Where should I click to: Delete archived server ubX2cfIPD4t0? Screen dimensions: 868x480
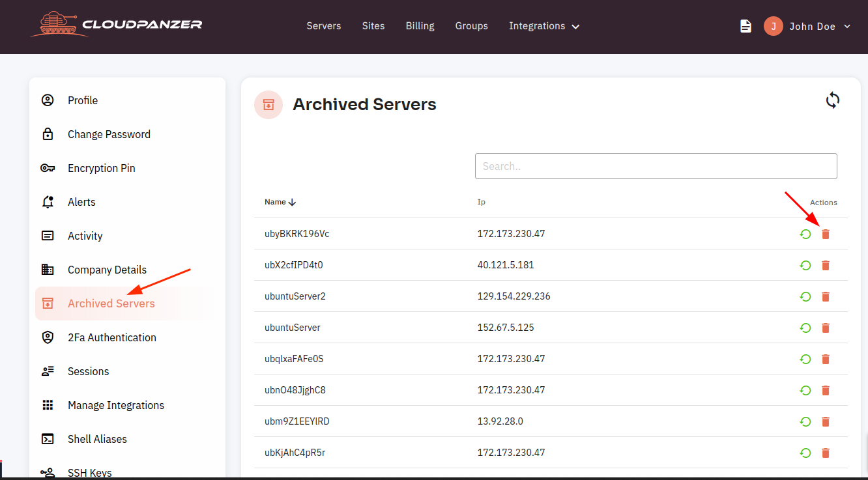826,265
